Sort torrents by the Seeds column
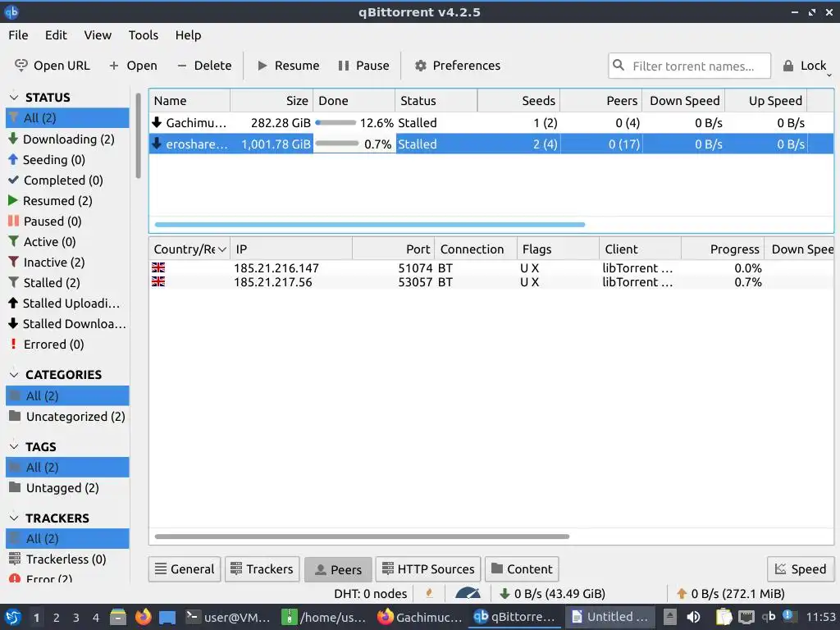The image size is (840, 630). tap(518, 101)
